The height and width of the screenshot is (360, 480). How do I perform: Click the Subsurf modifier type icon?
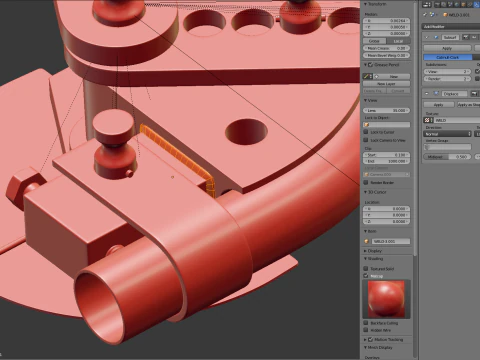pos(436,37)
